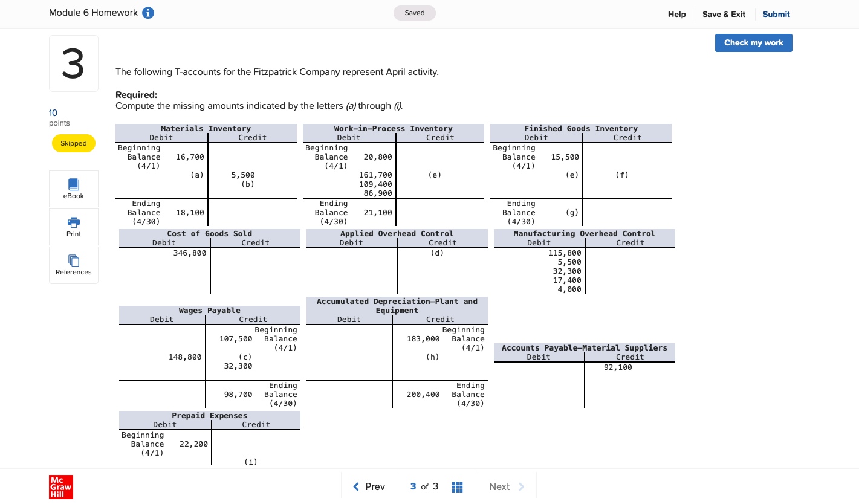Open the References panel
This screenshot has width=859, height=504.
[73, 264]
